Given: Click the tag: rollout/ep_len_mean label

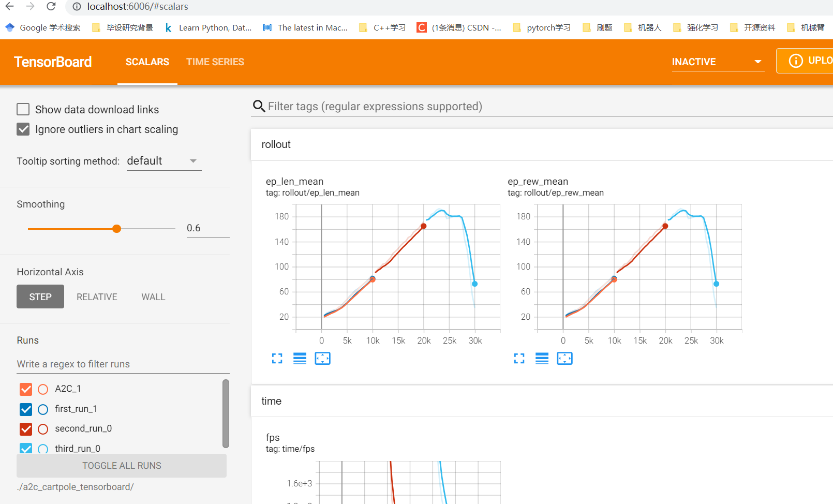Looking at the screenshot, I should click(313, 192).
